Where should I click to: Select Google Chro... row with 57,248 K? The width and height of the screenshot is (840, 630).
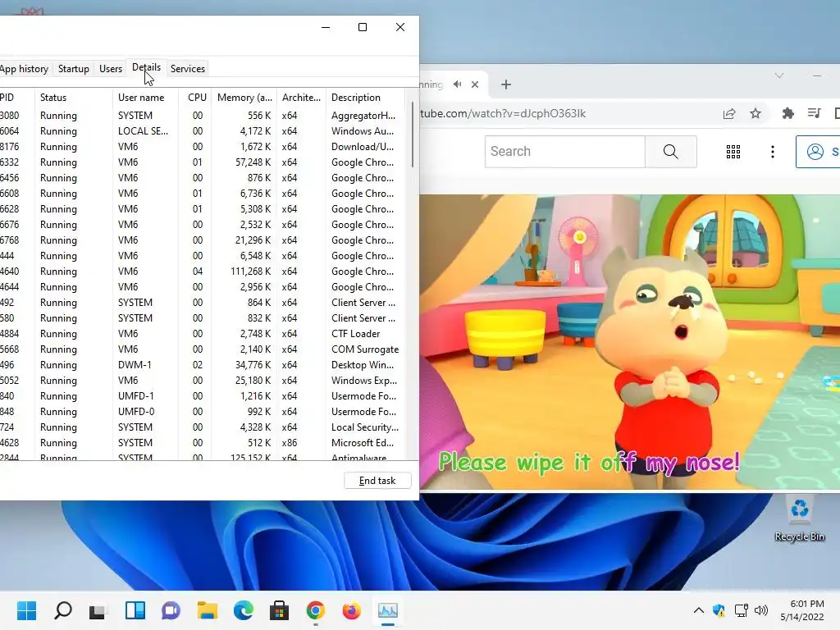pyautogui.click(x=203, y=162)
